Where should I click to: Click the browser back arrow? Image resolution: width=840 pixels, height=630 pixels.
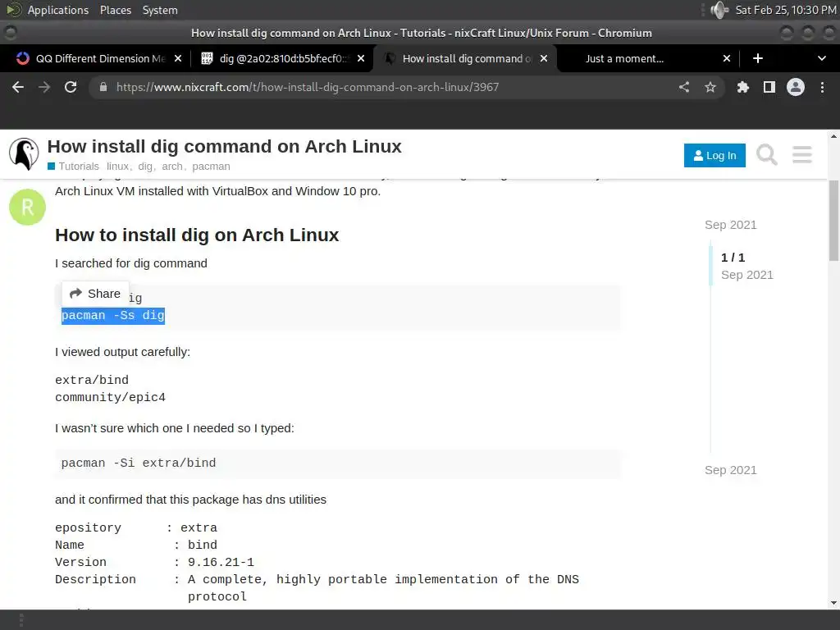point(18,87)
